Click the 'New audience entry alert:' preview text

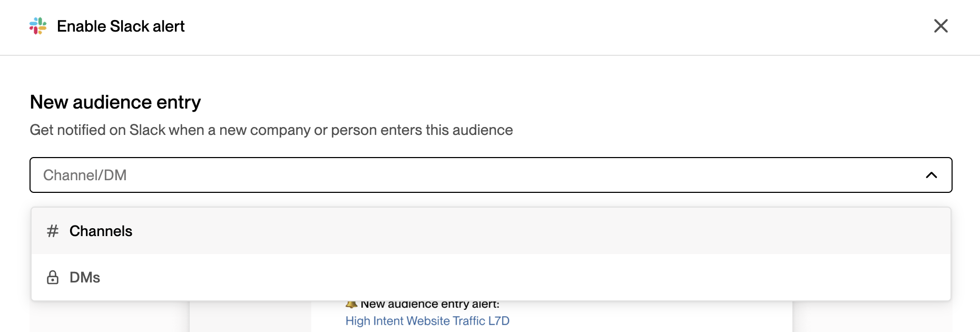point(430,304)
